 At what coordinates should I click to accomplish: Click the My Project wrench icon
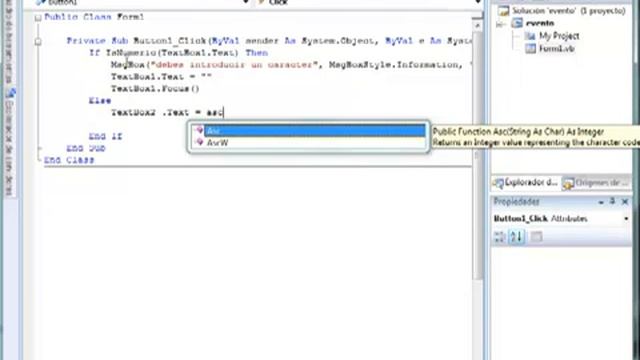tap(530, 36)
